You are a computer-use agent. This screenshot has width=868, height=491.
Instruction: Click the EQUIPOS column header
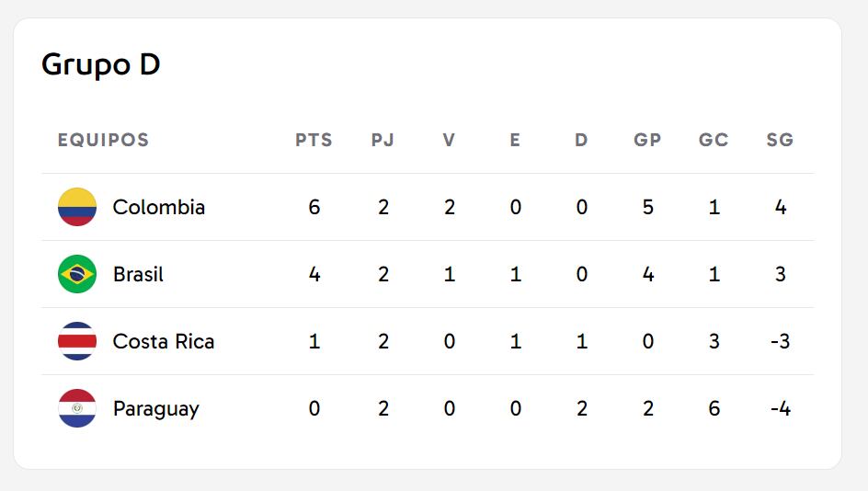(103, 141)
